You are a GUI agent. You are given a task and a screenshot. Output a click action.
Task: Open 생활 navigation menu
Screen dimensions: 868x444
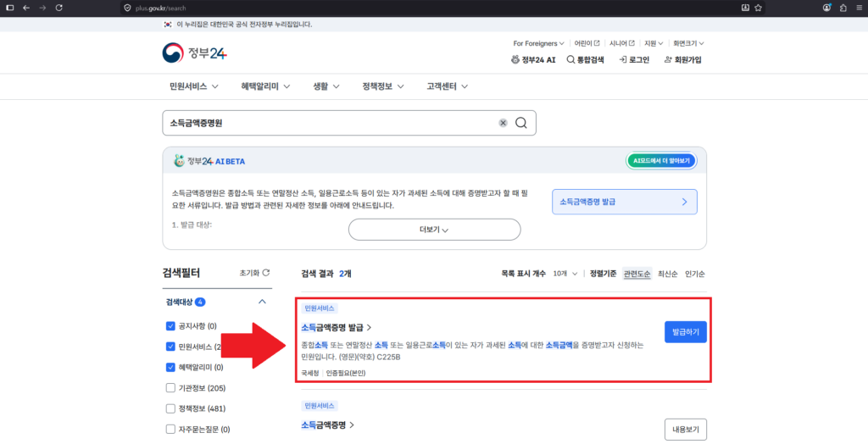click(x=326, y=86)
